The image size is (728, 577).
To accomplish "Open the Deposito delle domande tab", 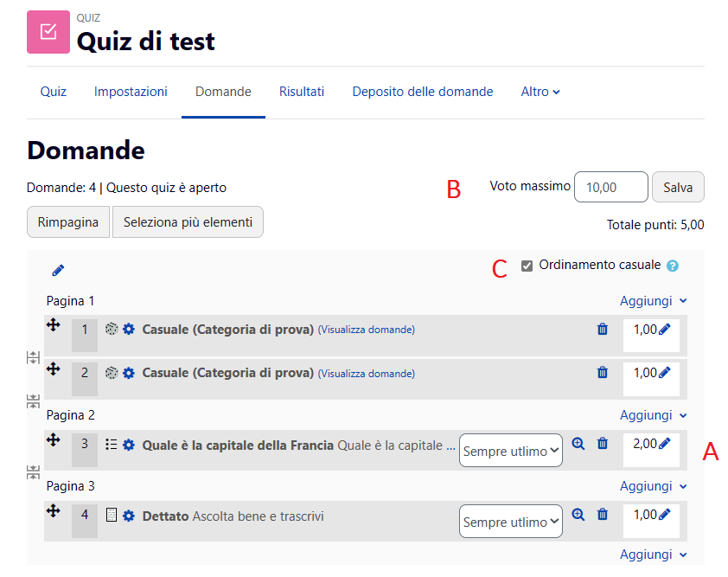I will tap(422, 91).
